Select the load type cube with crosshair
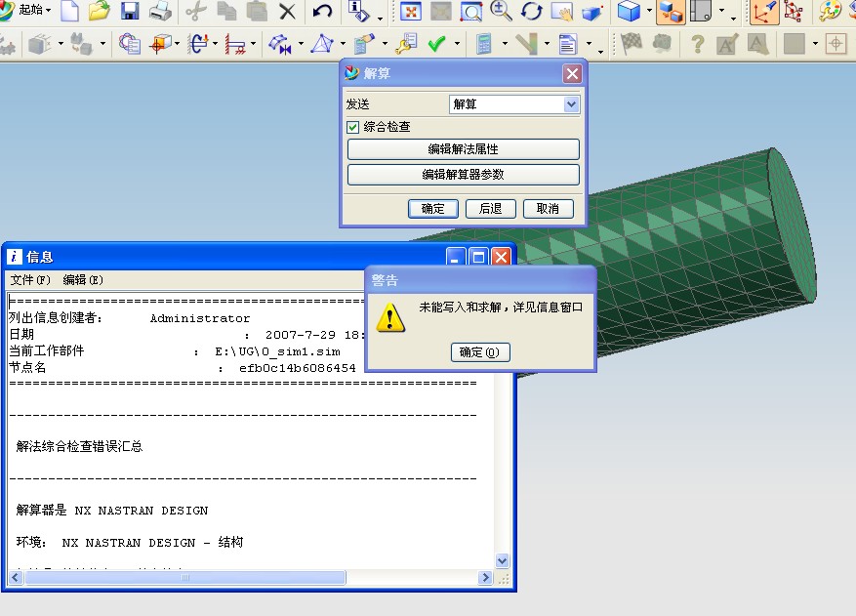The image size is (856, 616). (x=161, y=44)
